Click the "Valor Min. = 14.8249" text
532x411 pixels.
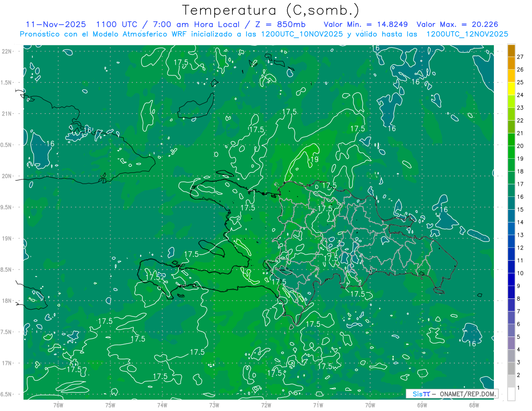366,24
